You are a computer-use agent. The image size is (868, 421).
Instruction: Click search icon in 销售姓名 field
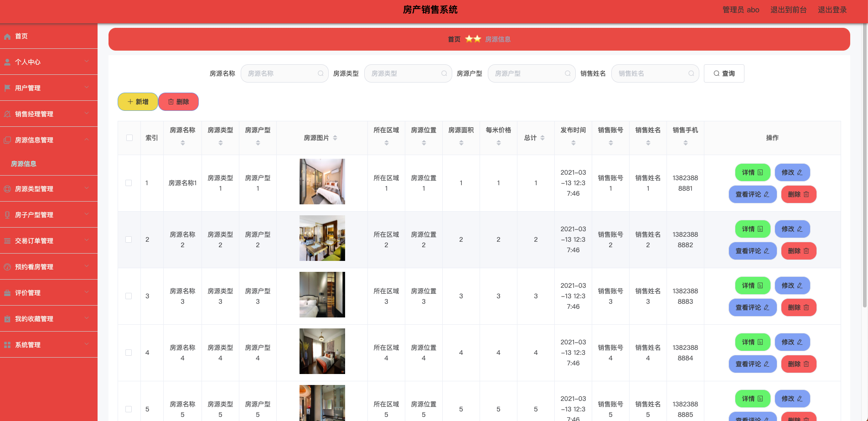tap(691, 73)
